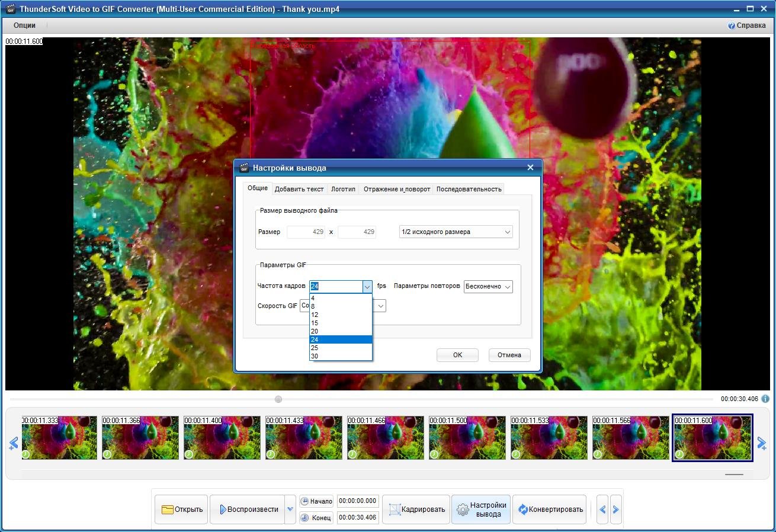
Task: Expand the arrow next to the Воспроизвести button
Action: coord(290,509)
